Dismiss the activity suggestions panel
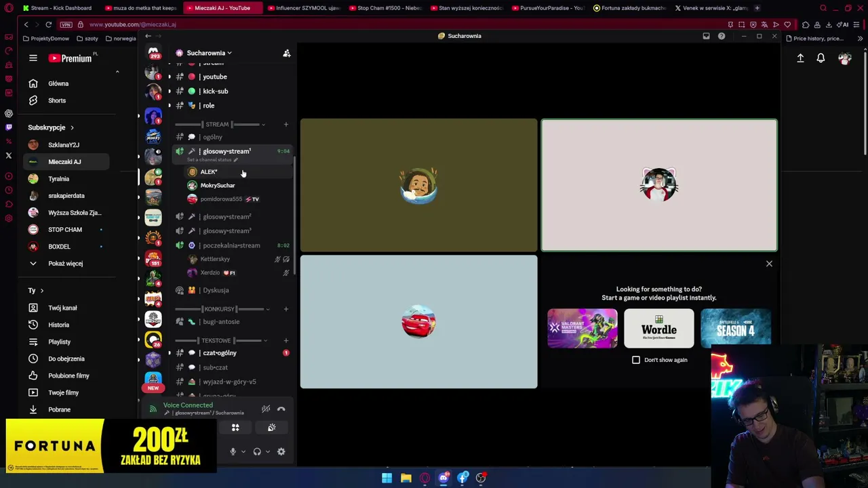 coord(769,264)
